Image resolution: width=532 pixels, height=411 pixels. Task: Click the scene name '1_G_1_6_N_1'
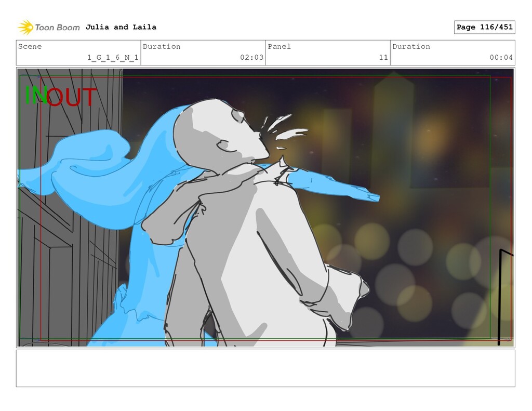[113, 57]
